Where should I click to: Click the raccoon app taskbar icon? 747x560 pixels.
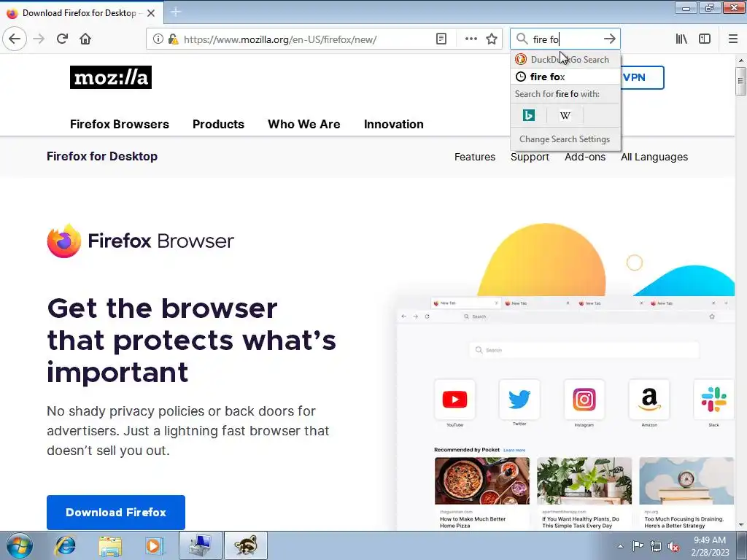coord(246,545)
